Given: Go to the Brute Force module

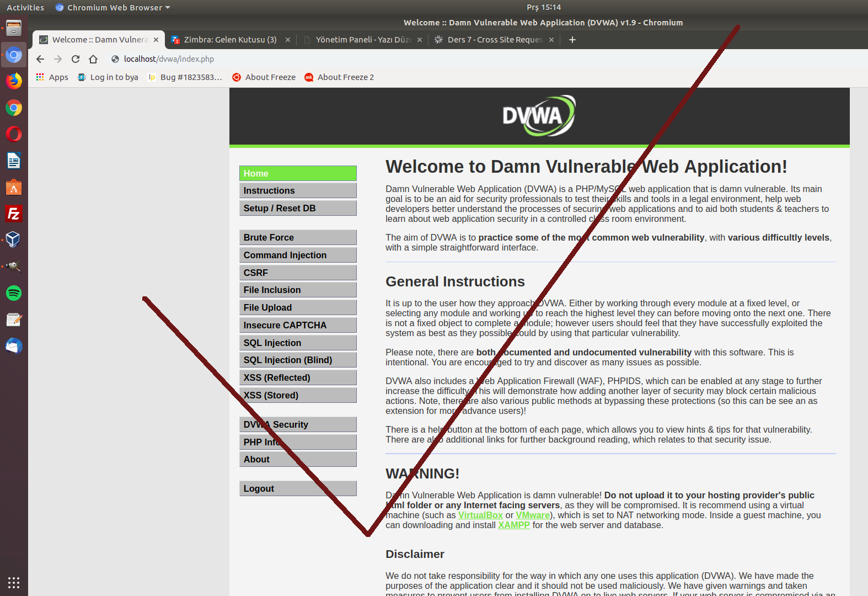Looking at the screenshot, I should (298, 237).
